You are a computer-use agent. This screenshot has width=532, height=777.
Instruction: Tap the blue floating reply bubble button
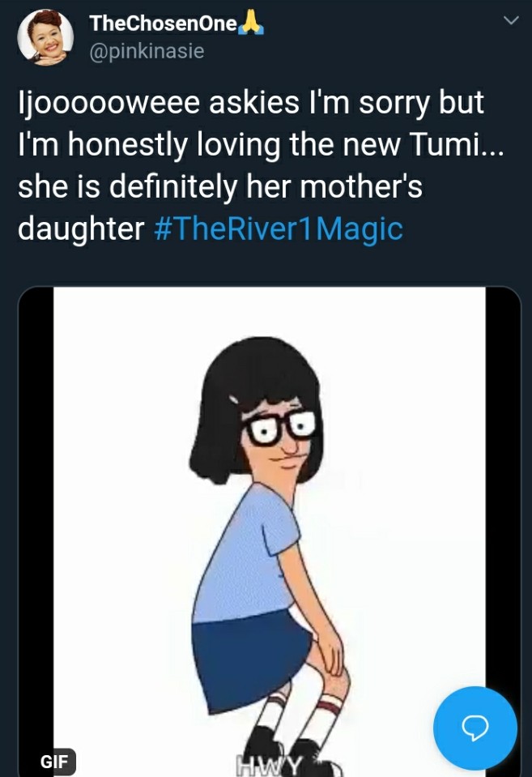tap(475, 728)
